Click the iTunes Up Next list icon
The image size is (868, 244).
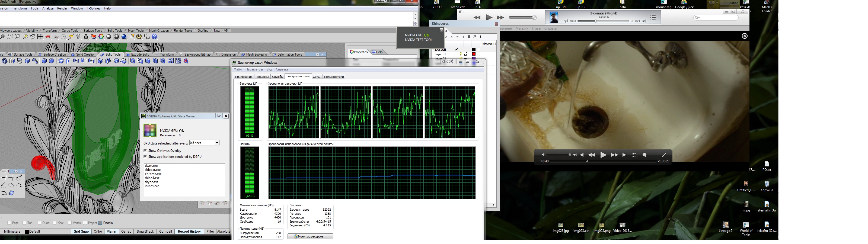click(x=653, y=18)
